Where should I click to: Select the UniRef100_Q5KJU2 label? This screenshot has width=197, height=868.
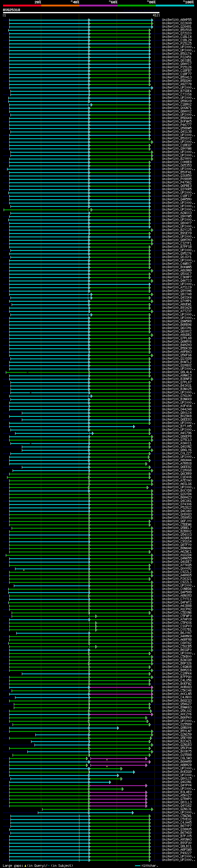pos(177,711)
